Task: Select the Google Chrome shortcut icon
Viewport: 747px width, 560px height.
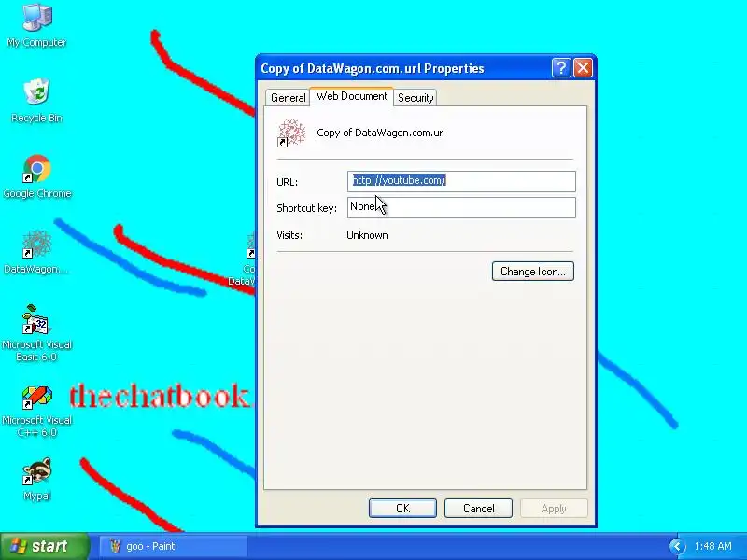Action: pyautogui.click(x=36, y=176)
